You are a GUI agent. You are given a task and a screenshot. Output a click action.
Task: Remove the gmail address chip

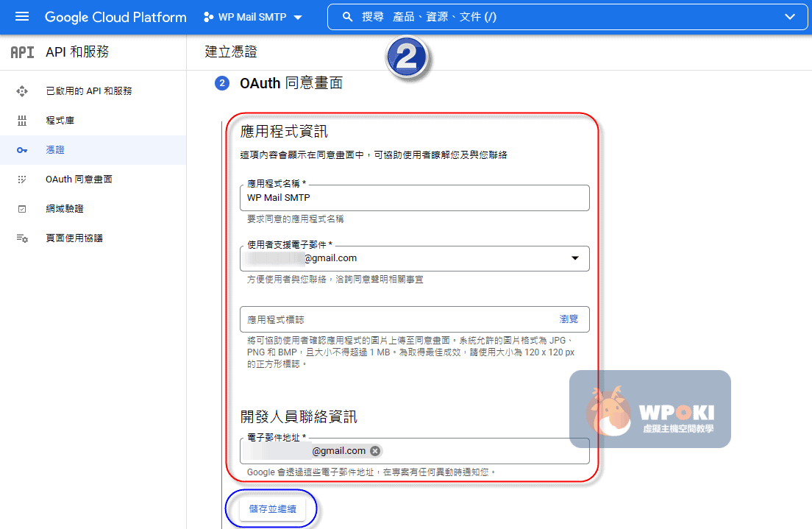point(375,451)
